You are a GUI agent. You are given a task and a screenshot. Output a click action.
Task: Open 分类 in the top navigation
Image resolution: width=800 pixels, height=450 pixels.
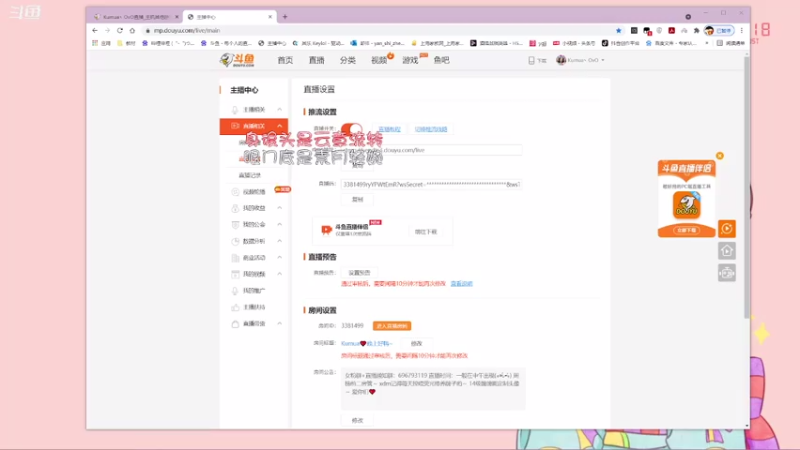coord(347,60)
